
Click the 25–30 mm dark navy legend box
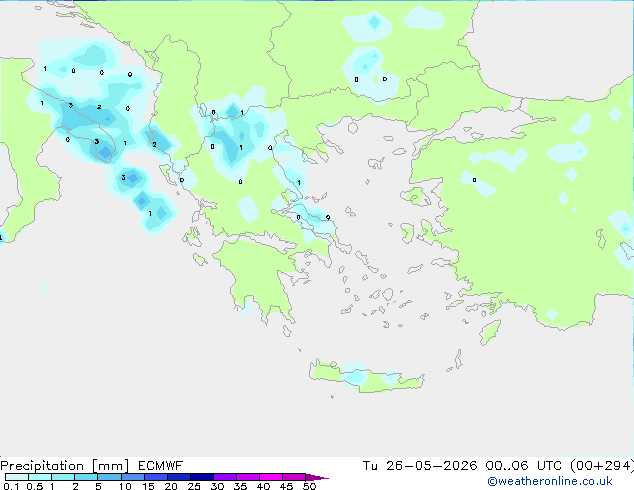[x=201, y=477]
